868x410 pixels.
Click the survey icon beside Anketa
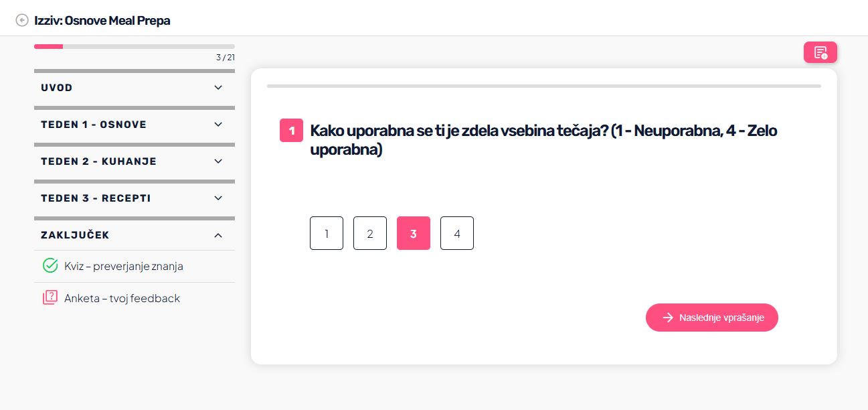tap(50, 298)
